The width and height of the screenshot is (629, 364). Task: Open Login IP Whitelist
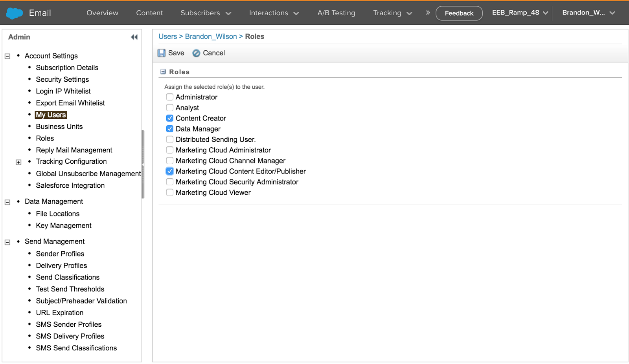click(63, 91)
